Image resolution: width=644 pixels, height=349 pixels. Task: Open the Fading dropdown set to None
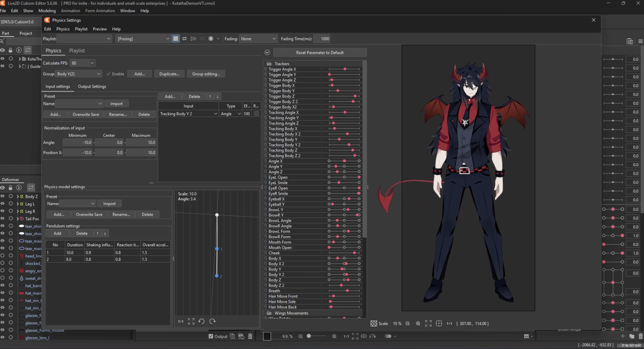coord(258,39)
